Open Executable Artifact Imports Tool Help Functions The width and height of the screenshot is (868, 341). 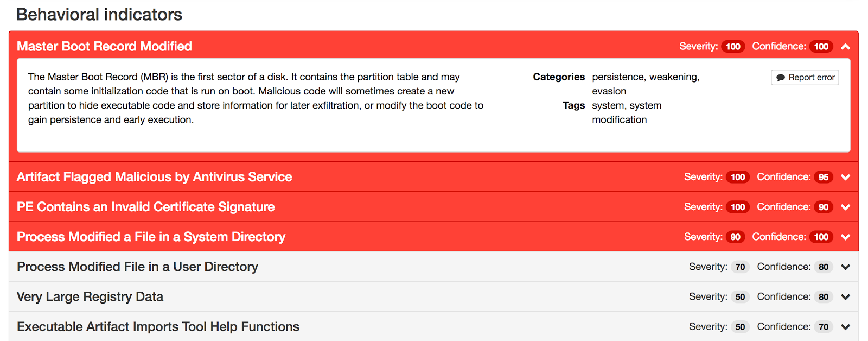pos(158,326)
